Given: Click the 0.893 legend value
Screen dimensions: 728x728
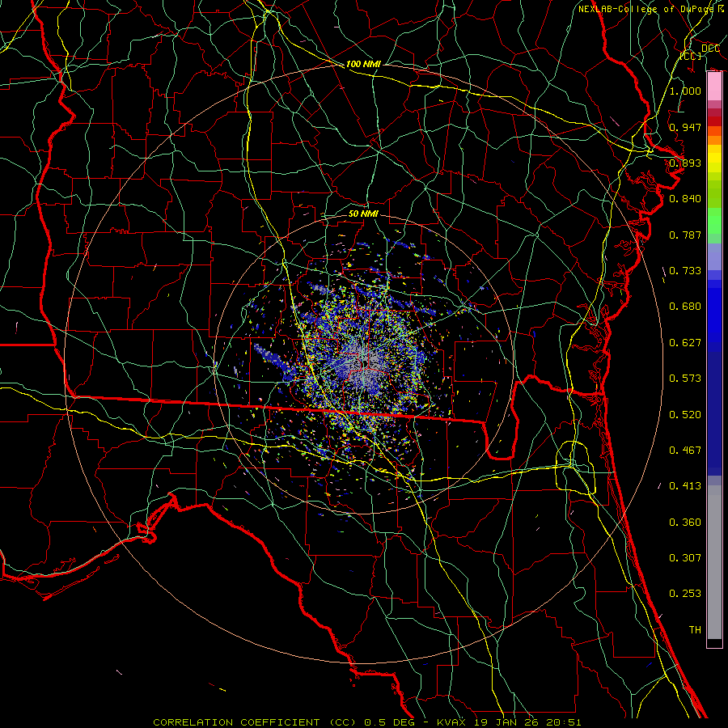Looking at the screenshot, I should 685,163.
